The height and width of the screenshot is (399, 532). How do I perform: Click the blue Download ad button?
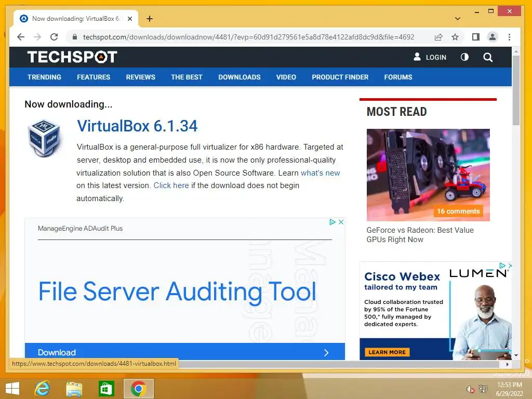[x=185, y=352]
